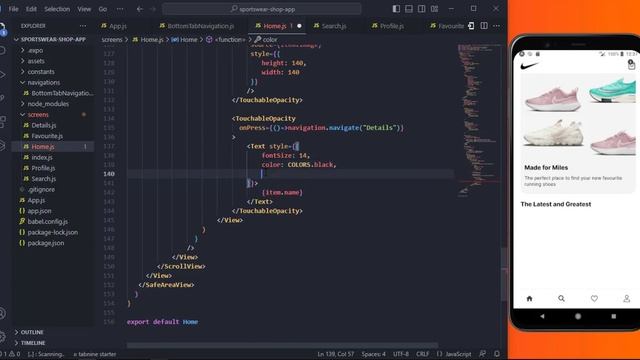The height and width of the screenshot is (360, 640).
Task: Tap the heart favourites icon in phone app
Action: point(594,299)
